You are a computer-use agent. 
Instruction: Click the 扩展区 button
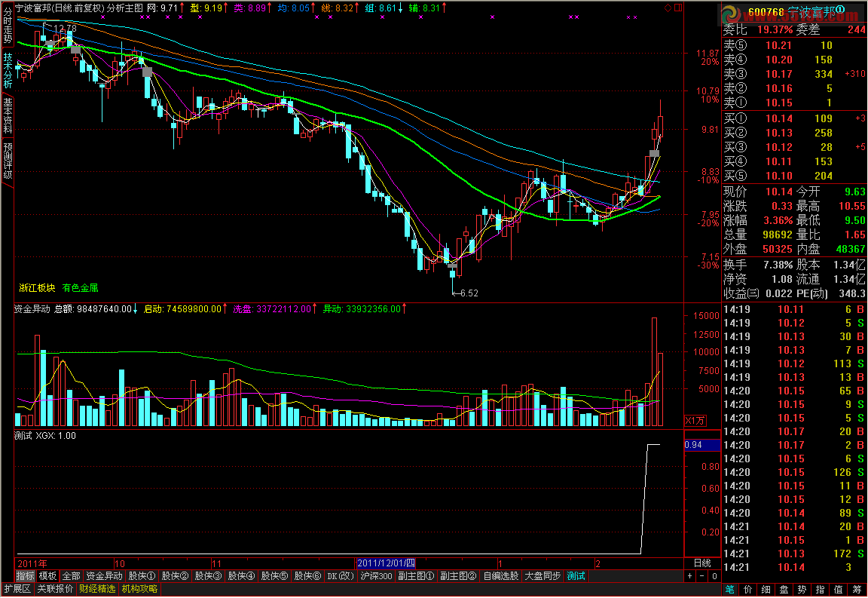17,589
